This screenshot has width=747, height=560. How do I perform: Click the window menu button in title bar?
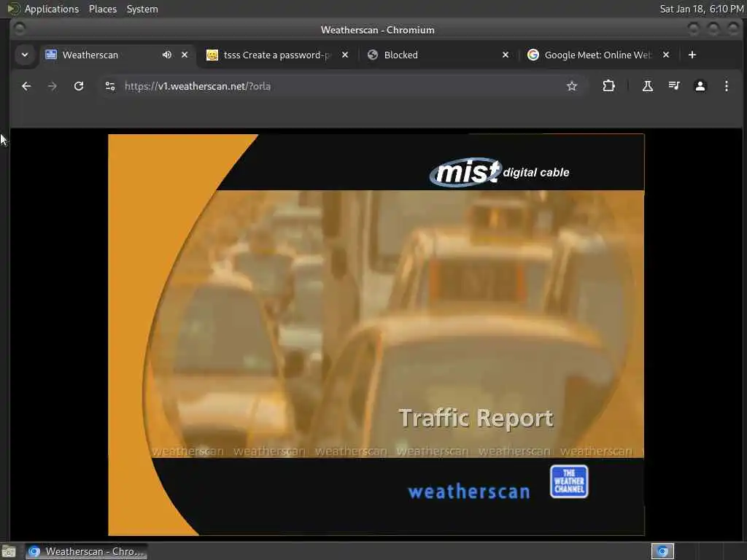click(19, 29)
